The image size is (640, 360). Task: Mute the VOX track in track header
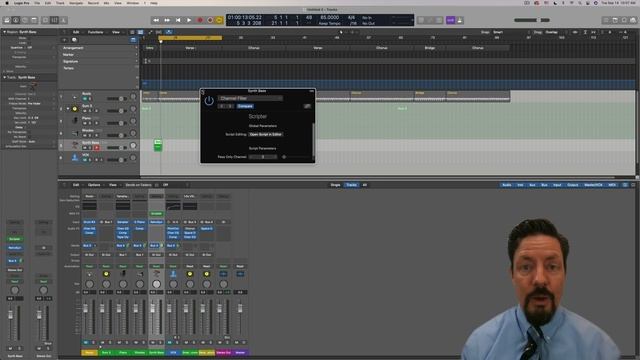pos(85,160)
